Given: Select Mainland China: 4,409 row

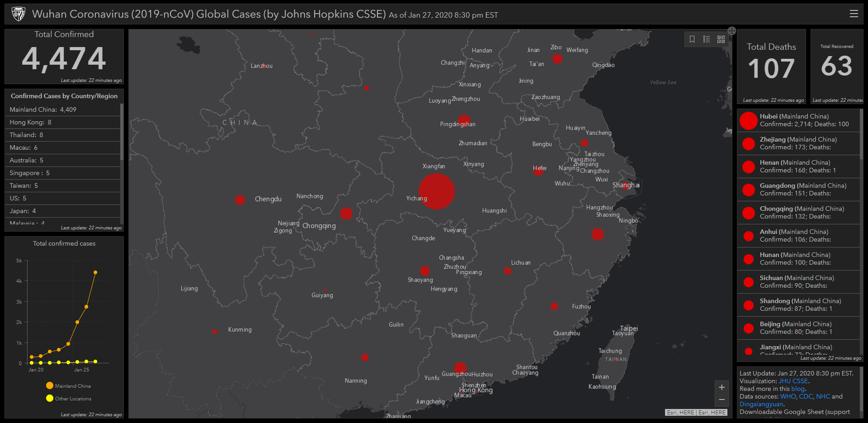Looking at the screenshot, I should tap(62, 109).
